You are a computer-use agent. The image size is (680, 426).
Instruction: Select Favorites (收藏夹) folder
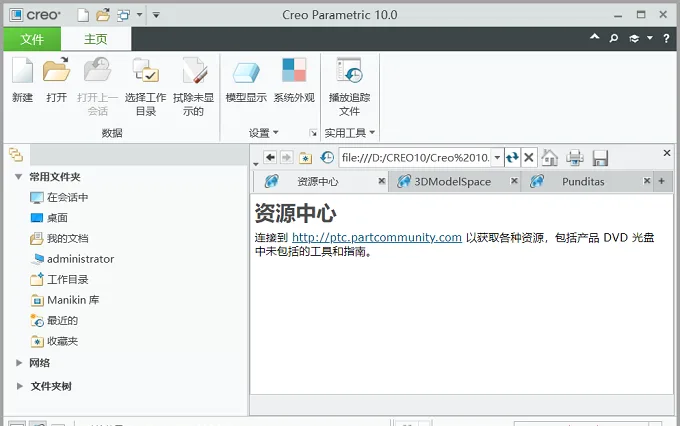pos(54,341)
